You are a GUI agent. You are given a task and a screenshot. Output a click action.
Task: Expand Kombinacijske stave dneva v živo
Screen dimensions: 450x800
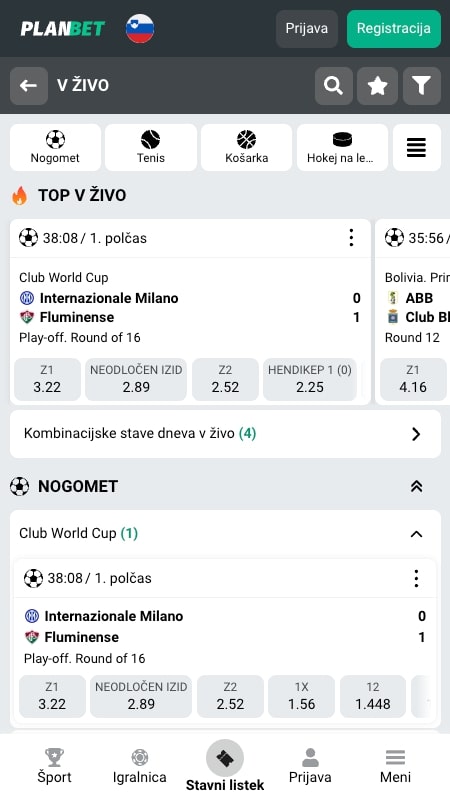(x=225, y=434)
